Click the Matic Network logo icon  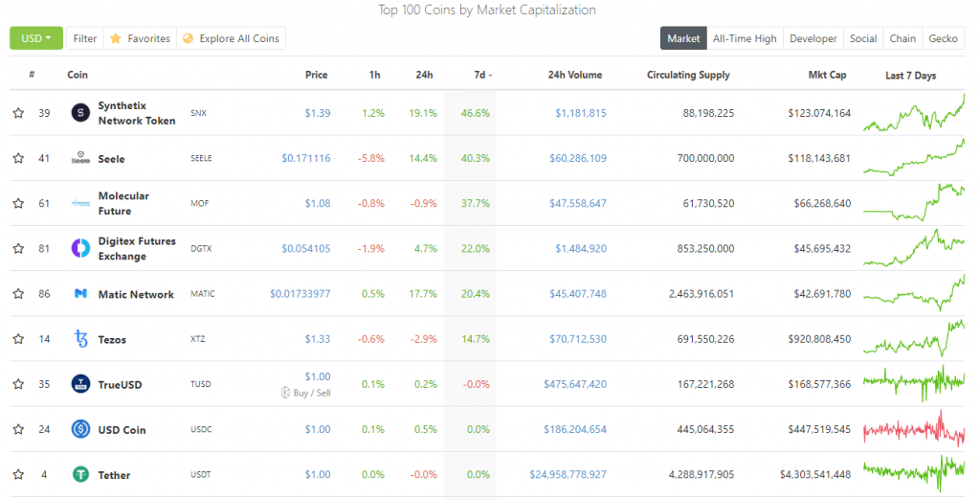click(x=80, y=293)
